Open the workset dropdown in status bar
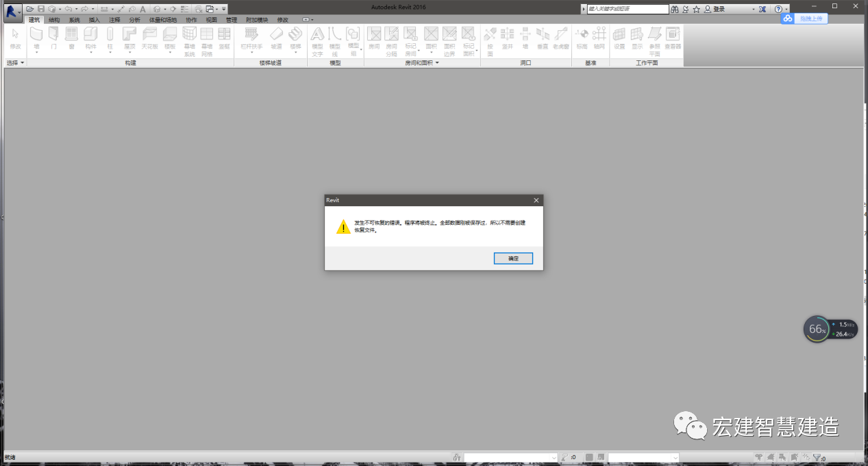868x466 pixels. click(511, 458)
